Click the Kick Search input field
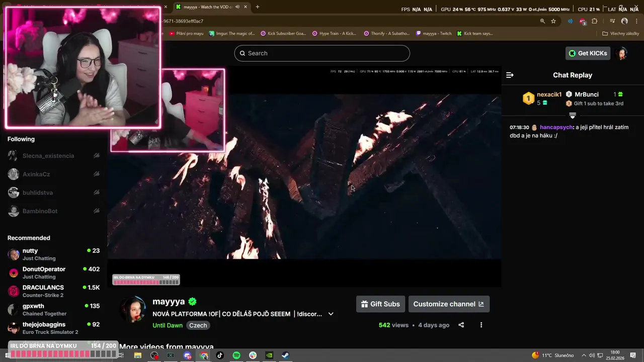The height and width of the screenshot is (362, 644). (322, 53)
